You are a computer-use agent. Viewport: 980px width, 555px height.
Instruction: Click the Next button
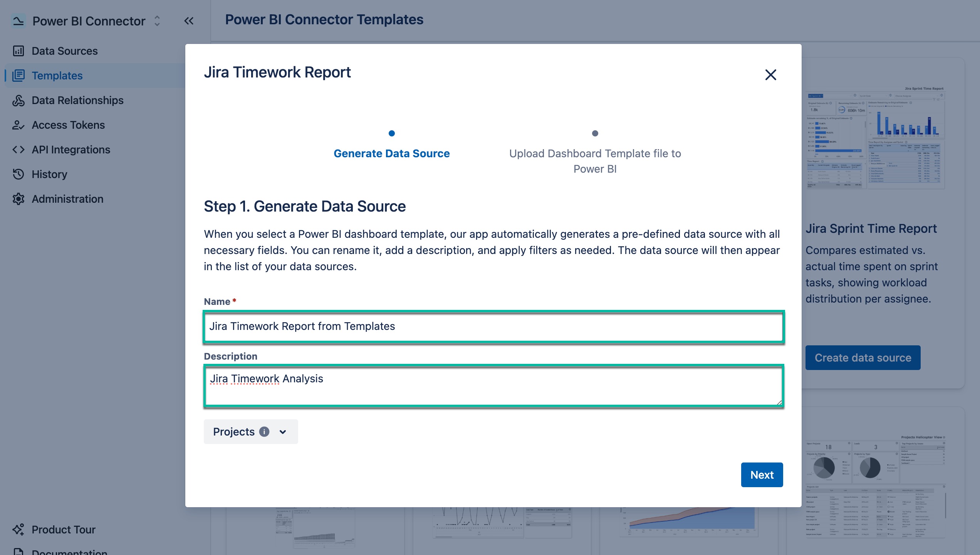[x=762, y=474]
